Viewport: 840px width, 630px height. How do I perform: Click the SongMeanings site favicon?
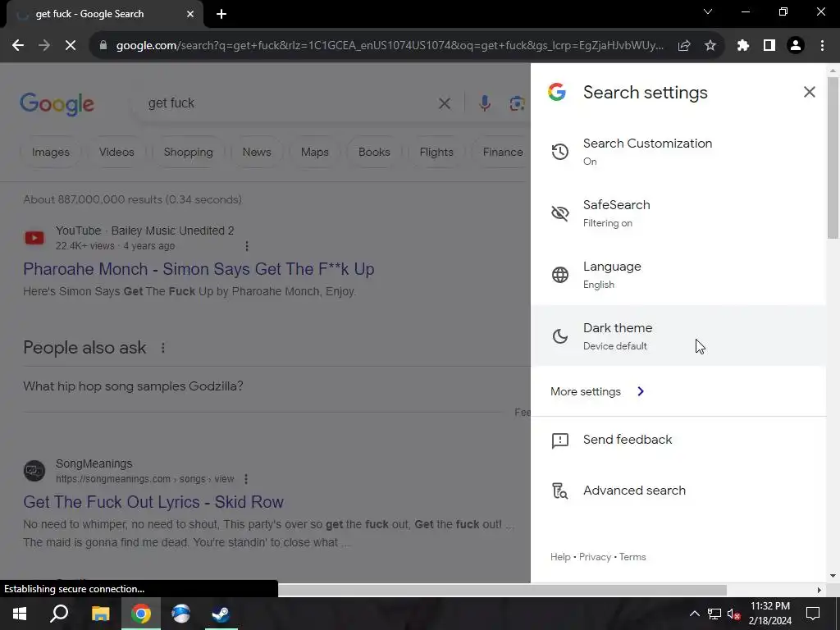[34, 470]
